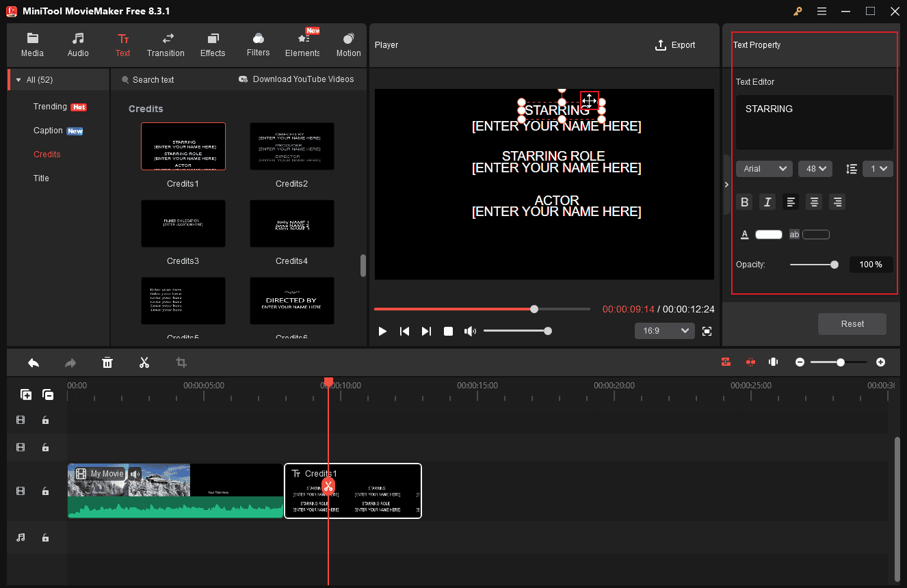Delete the selected clip using the trash icon
Screen dimensions: 907x588
tap(107, 362)
